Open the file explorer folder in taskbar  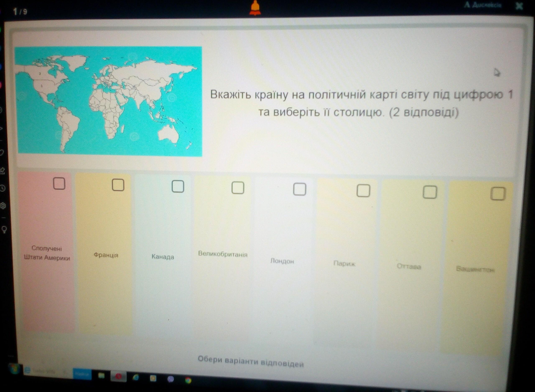coord(101,376)
